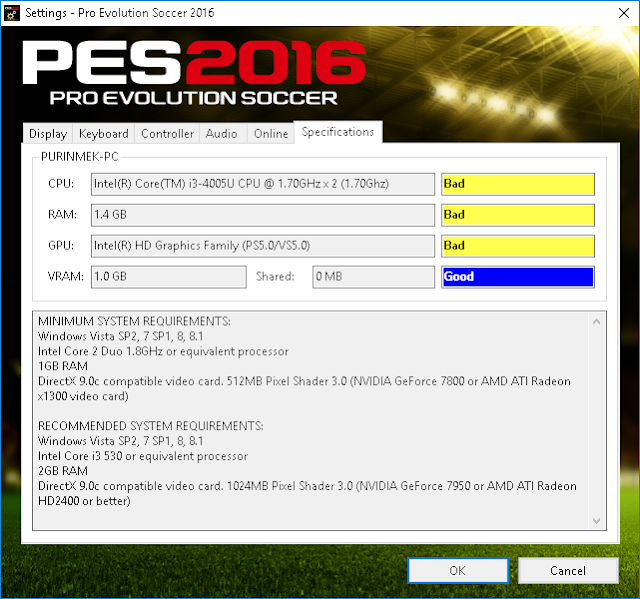
Task: Open the Display tab
Action: click(48, 133)
